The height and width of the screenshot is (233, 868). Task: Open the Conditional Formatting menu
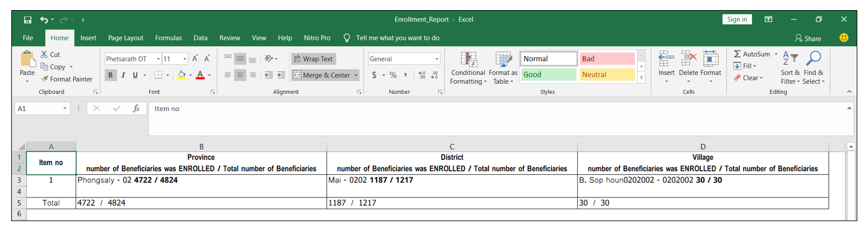tap(468, 68)
